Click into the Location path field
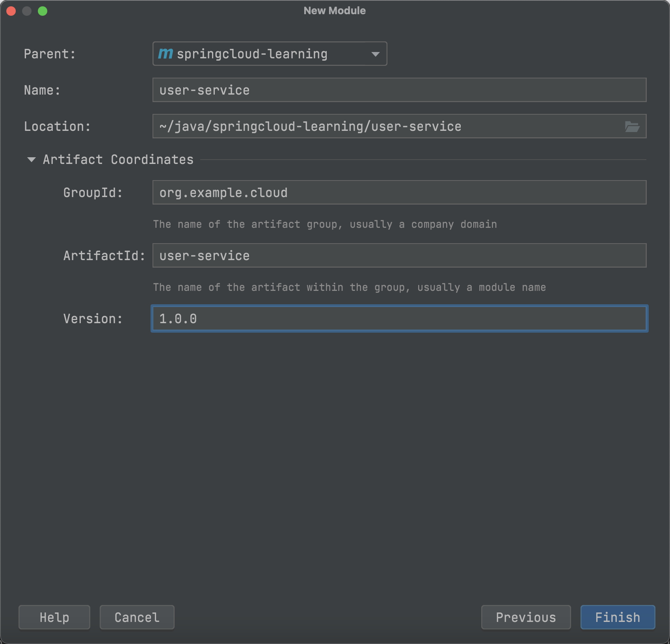This screenshot has height=644, width=670. [x=386, y=127]
